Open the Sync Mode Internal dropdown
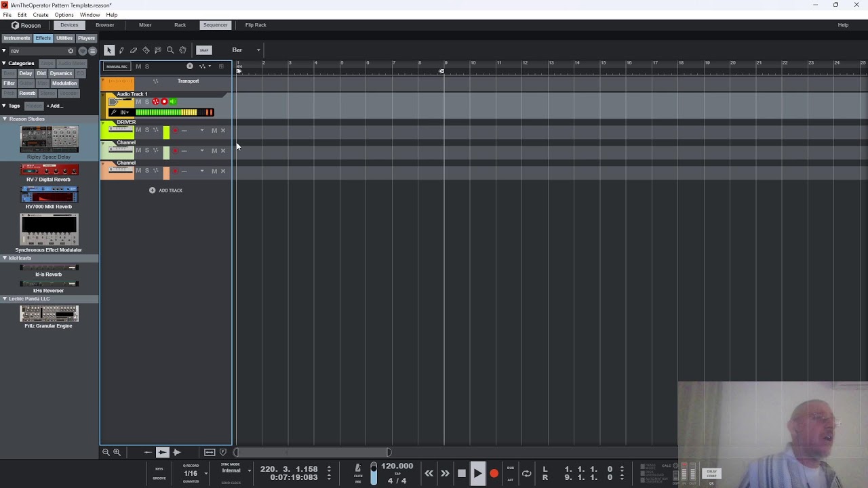 click(x=235, y=470)
